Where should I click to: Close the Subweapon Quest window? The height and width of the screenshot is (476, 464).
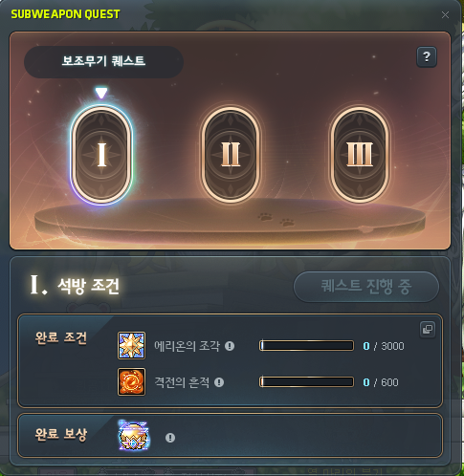tap(445, 14)
